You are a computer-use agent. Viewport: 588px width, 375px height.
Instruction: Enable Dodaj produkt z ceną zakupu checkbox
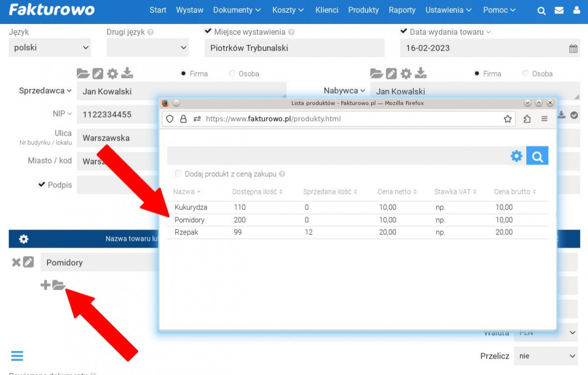(178, 174)
